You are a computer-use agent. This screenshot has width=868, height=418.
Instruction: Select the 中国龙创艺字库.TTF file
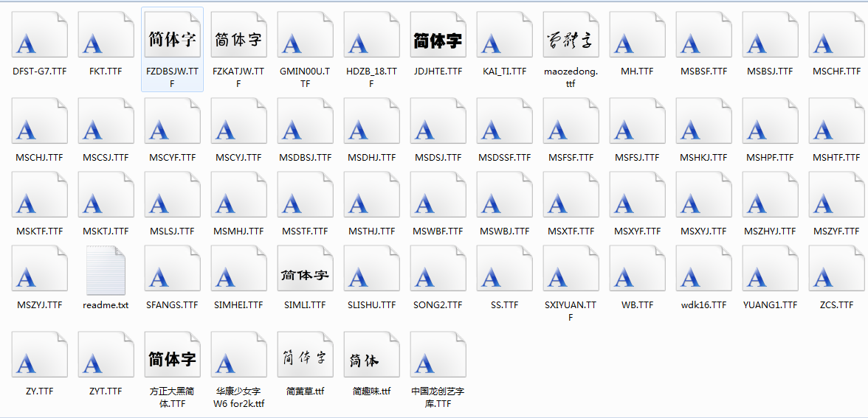[438, 359]
